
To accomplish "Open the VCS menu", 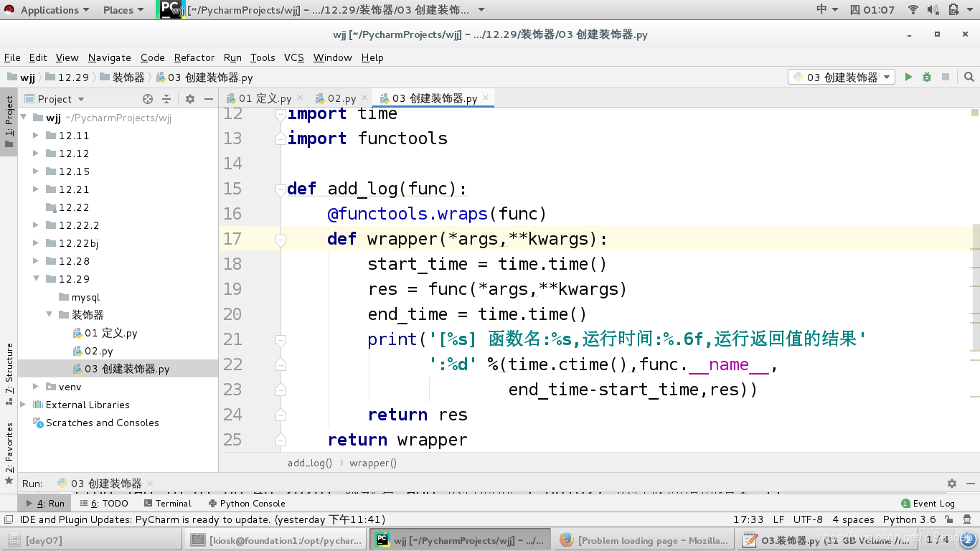I will [x=294, y=57].
